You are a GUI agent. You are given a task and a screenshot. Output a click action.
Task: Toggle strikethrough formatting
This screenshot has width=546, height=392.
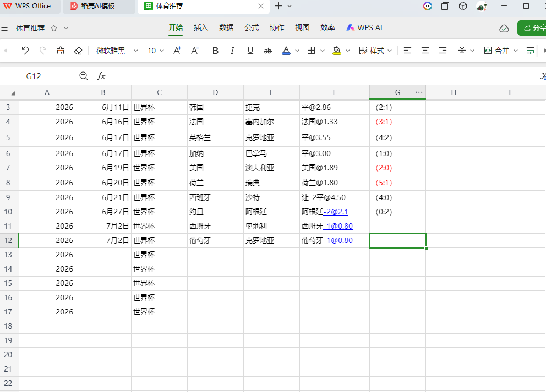coord(268,51)
